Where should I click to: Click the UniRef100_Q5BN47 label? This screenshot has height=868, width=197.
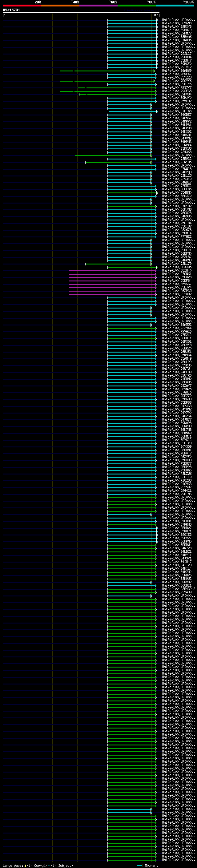[177, 60]
